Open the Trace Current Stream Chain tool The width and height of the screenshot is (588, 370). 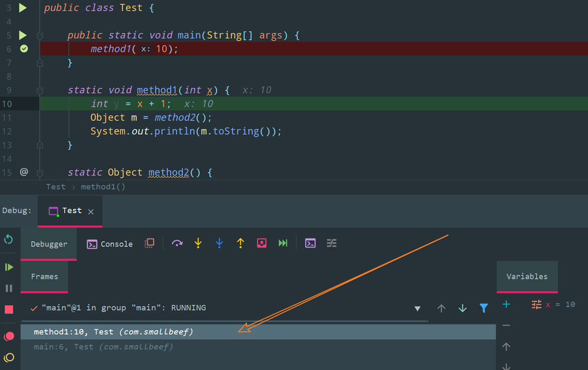click(x=332, y=243)
